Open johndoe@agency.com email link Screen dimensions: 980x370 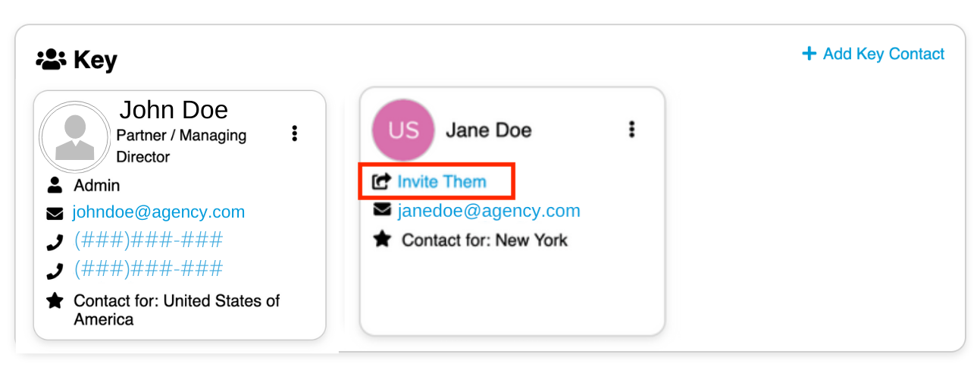pos(158,212)
